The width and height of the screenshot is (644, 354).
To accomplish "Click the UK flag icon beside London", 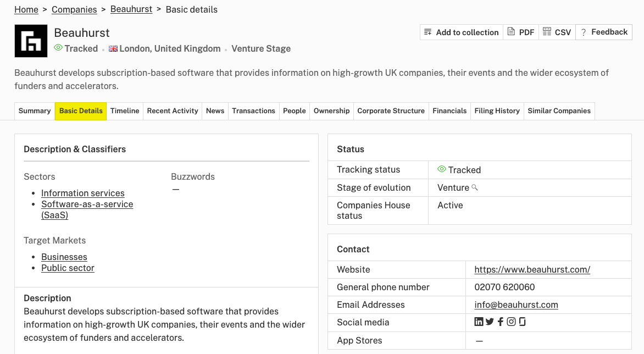I will tap(113, 49).
